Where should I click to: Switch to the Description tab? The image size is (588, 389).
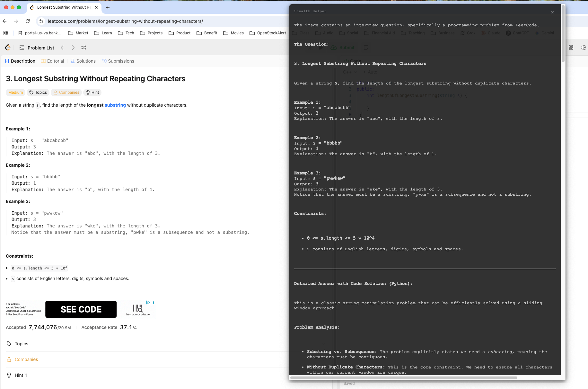pyautogui.click(x=20, y=61)
